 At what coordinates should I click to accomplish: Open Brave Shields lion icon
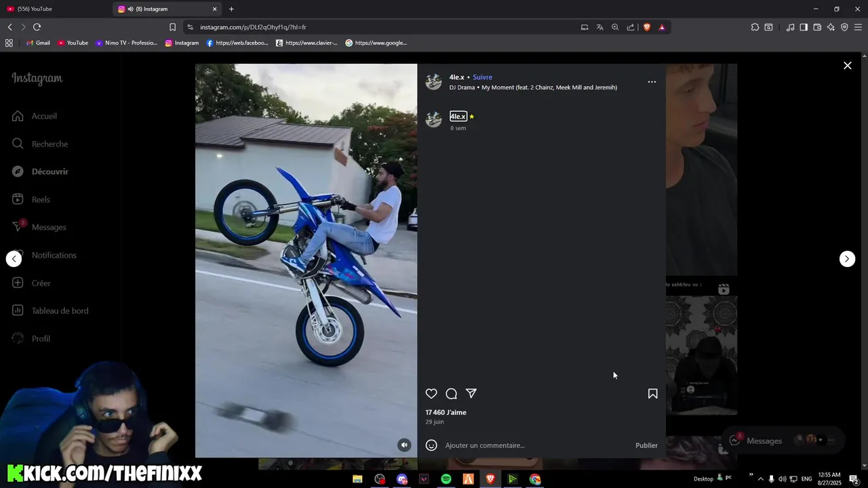click(x=646, y=27)
